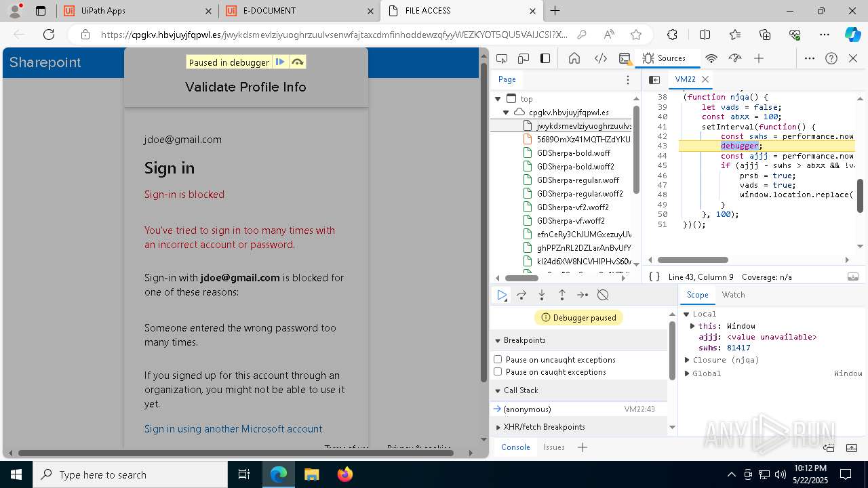Open the Console panel icon with warning
Screen dimensions: 868x488
coord(625,58)
